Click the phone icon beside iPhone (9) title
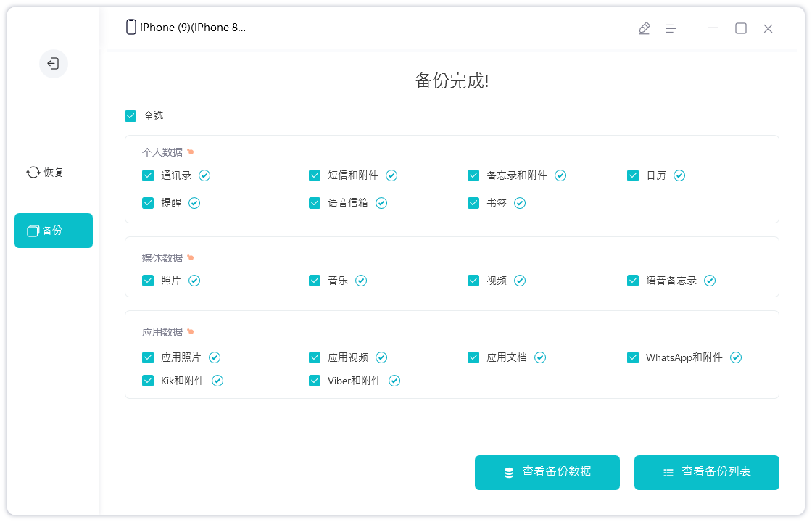 click(x=130, y=27)
